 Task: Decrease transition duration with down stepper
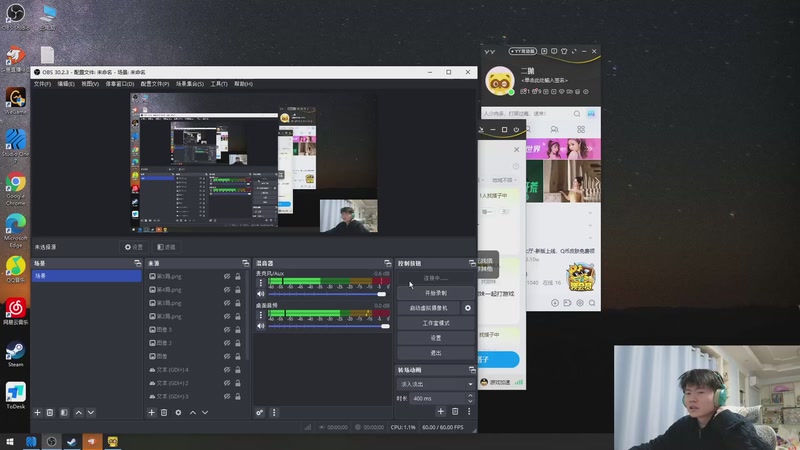[470, 401]
